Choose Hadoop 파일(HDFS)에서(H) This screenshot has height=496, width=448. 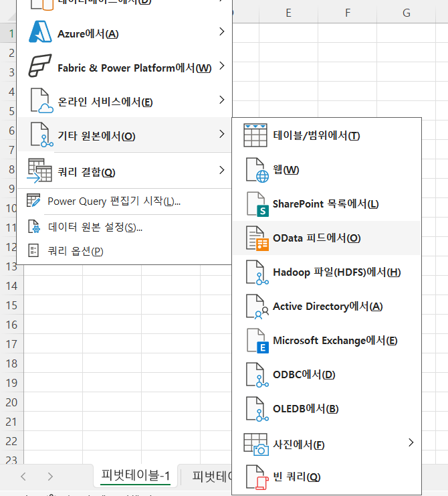(327, 272)
